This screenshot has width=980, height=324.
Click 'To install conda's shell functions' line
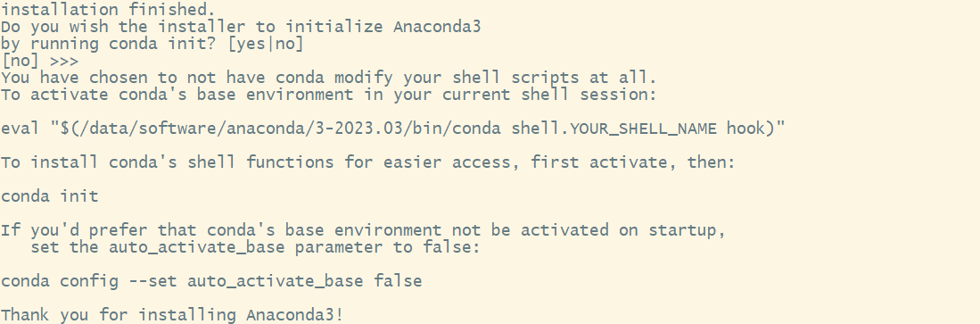[368, 162]
